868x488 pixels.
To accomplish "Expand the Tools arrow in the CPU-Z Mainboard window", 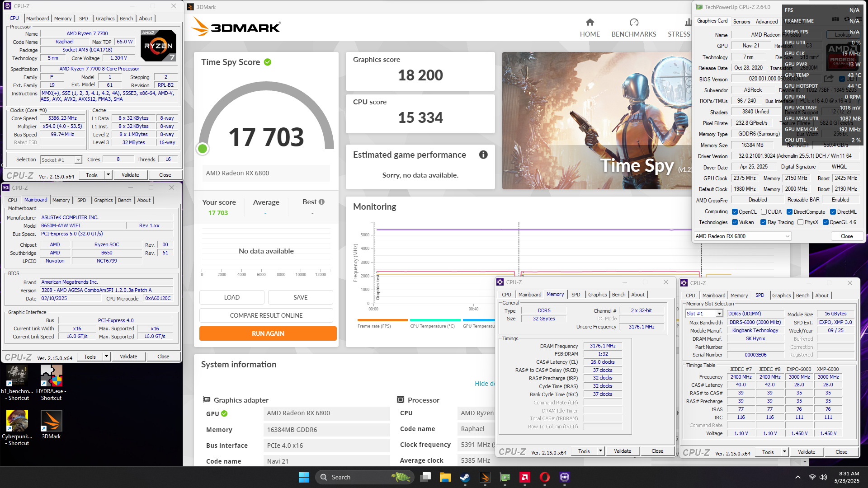I will point(106,357).
